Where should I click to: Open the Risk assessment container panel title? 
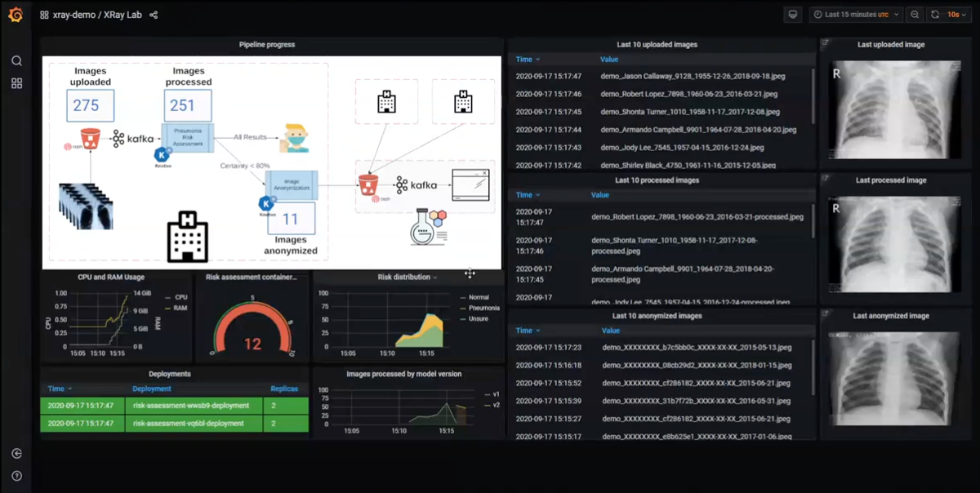252,278
